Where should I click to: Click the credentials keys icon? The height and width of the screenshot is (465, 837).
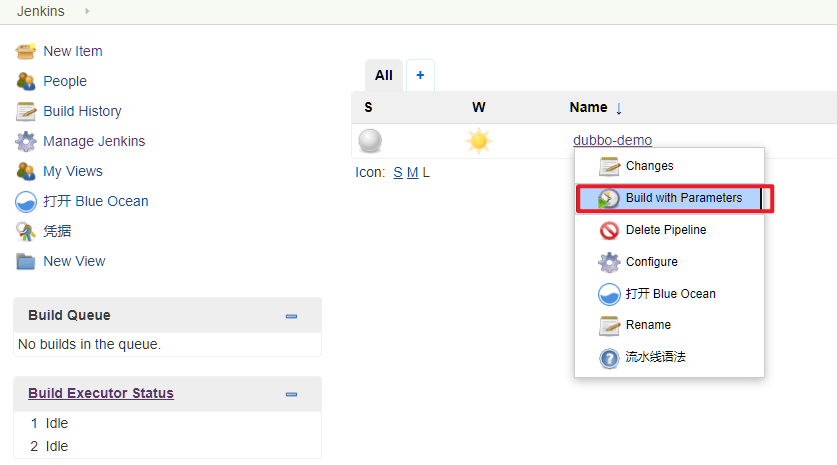[x=26, y=231]
